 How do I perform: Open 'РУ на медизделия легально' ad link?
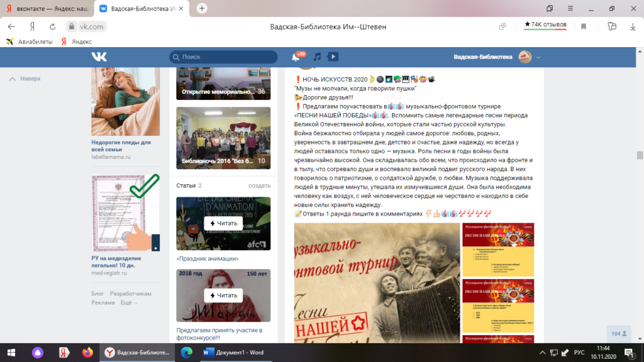116,261
